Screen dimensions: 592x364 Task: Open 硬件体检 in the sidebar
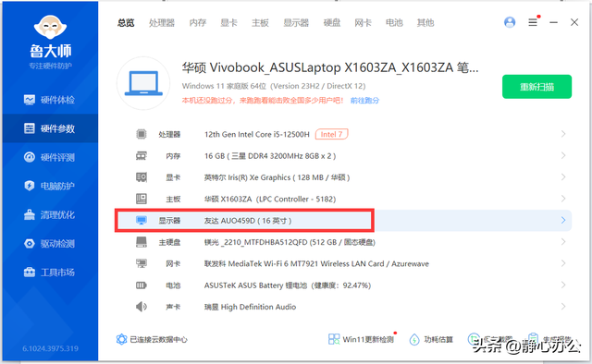49,100
